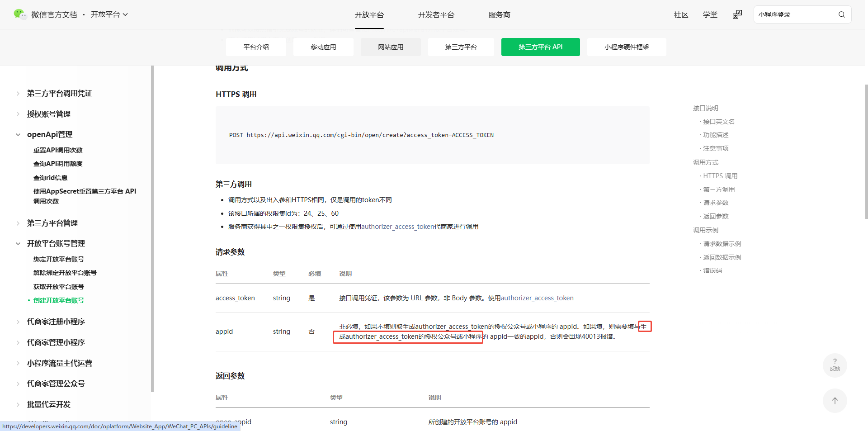Select the 开放平台 top navigation tab
Image resolution: width=868 pixels, height=431 pixels.
tap(369, 15)
